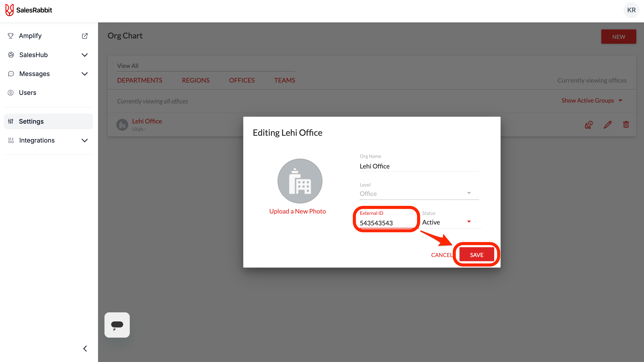The width and height of the screenshot is (644, 362).
Task: Open Amplify external link icon
Action: click(x=85, y=36)
